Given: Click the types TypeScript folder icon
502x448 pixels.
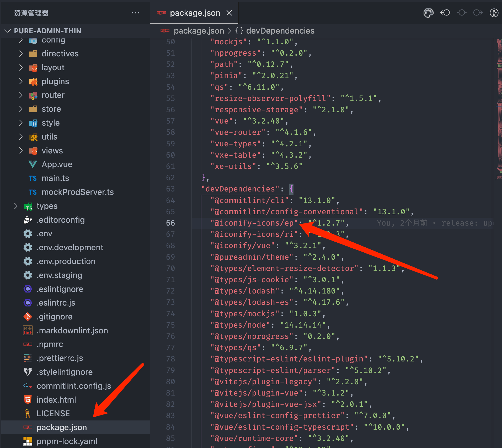Looking at the screenshot, I should pyautogui.click(x=28, y=206).
